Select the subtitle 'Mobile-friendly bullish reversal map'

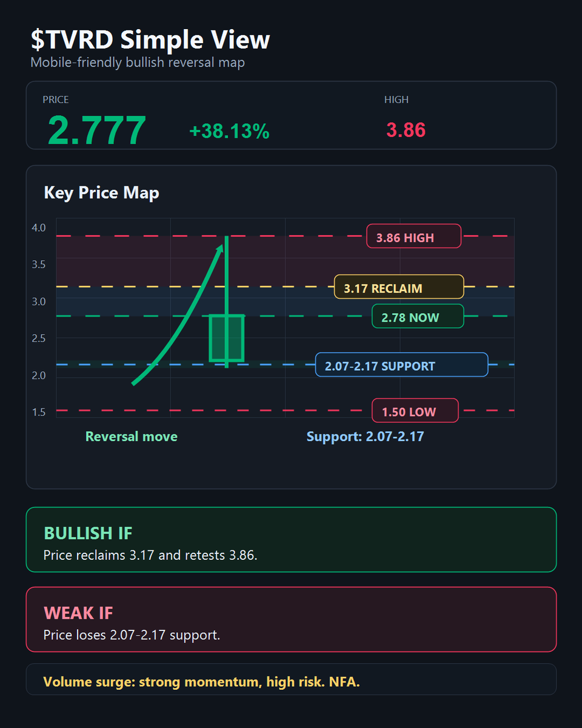[x=138, y=62]
